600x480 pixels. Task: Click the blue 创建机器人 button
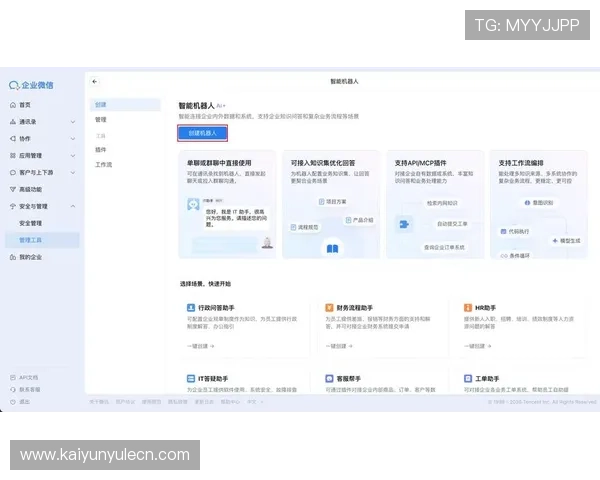click(202, 133)
